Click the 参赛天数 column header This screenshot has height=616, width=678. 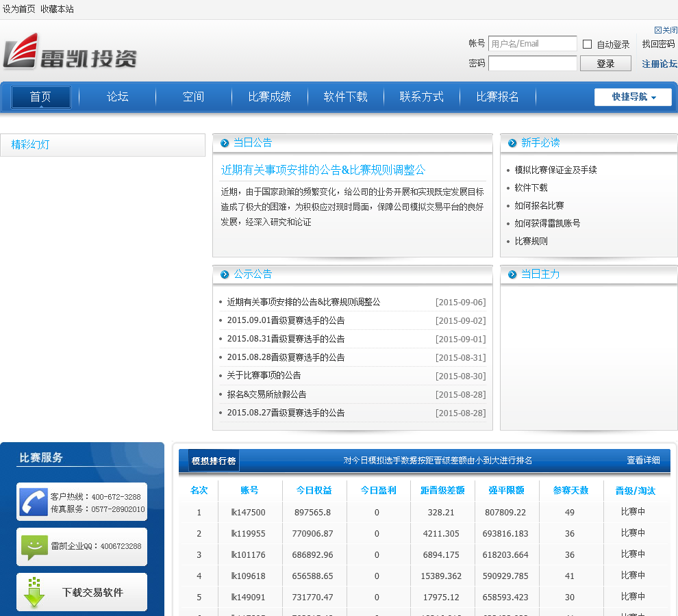(570, 490)
